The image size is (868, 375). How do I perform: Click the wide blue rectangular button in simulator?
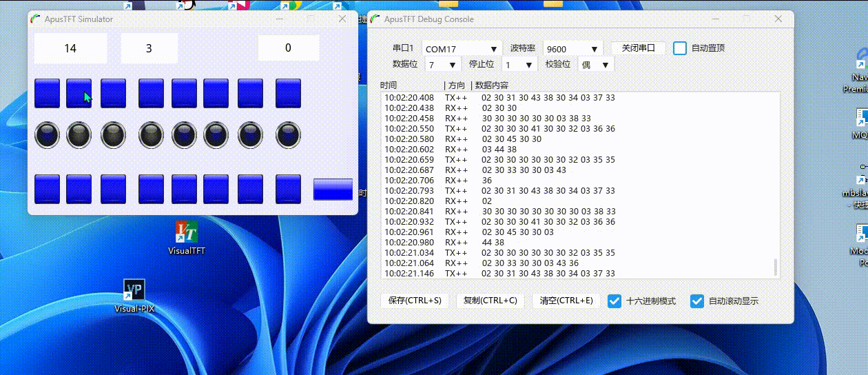tap(333, 190)
